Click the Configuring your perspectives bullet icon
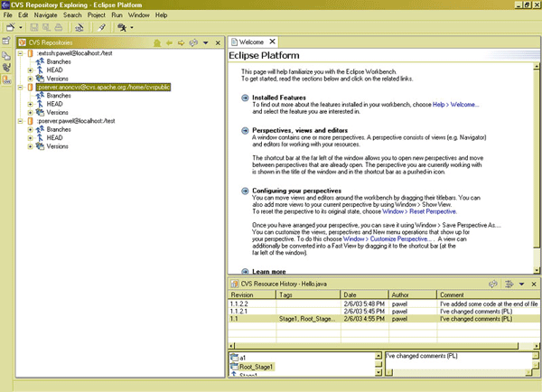 [245, 191]
